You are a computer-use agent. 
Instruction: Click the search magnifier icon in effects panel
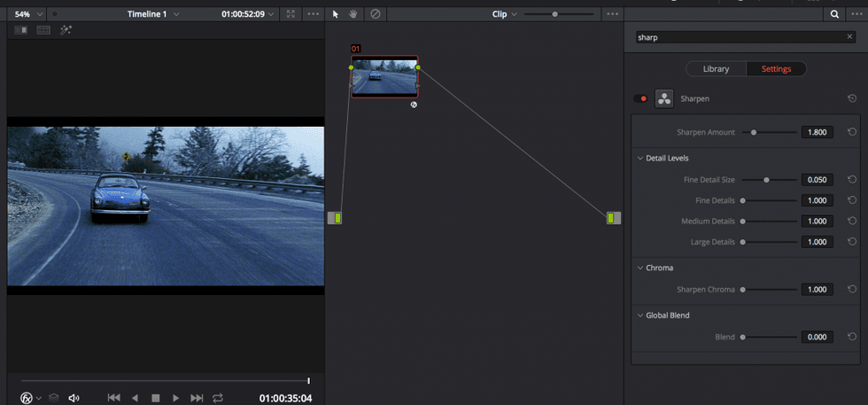pos(834,14)
